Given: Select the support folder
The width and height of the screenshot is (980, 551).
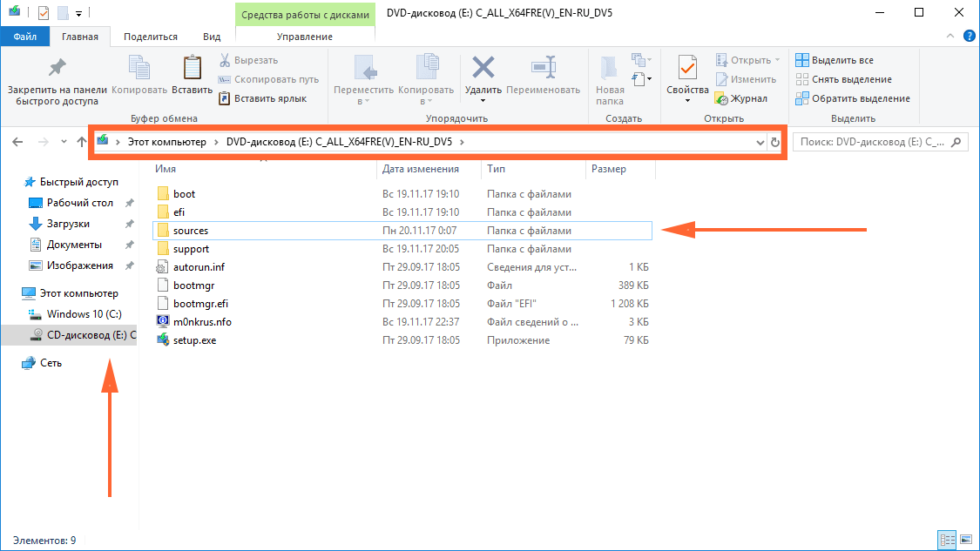Looking at the screenshot, I should point(402,249).
